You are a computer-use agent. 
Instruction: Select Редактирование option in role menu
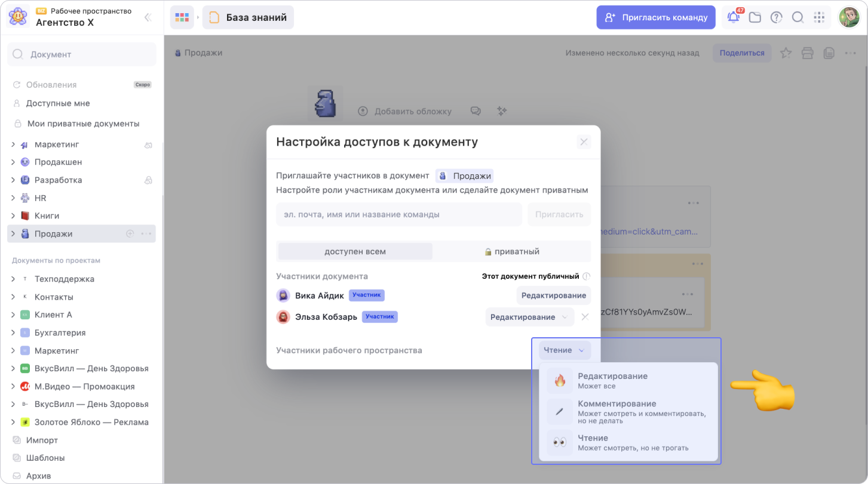(628, 381)
